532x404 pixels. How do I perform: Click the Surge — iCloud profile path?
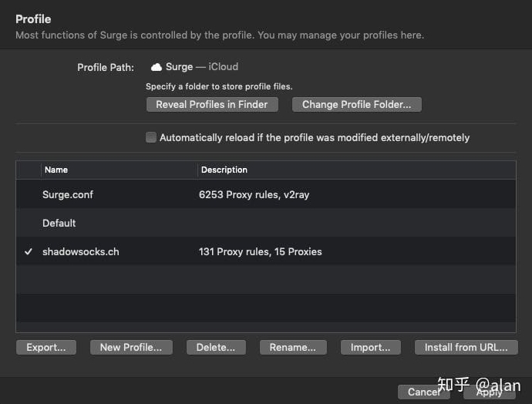coord(194,67)
